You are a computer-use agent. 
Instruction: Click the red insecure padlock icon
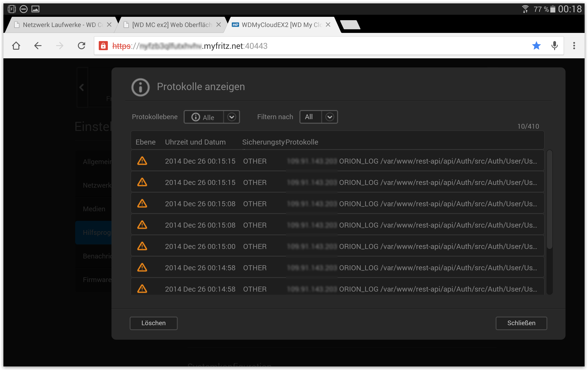click(x=103, y=46)
